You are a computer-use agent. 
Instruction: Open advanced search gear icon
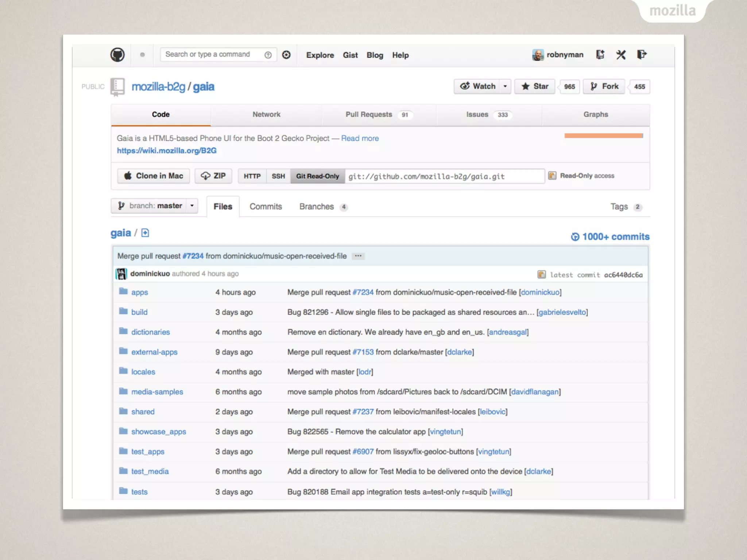287,55
